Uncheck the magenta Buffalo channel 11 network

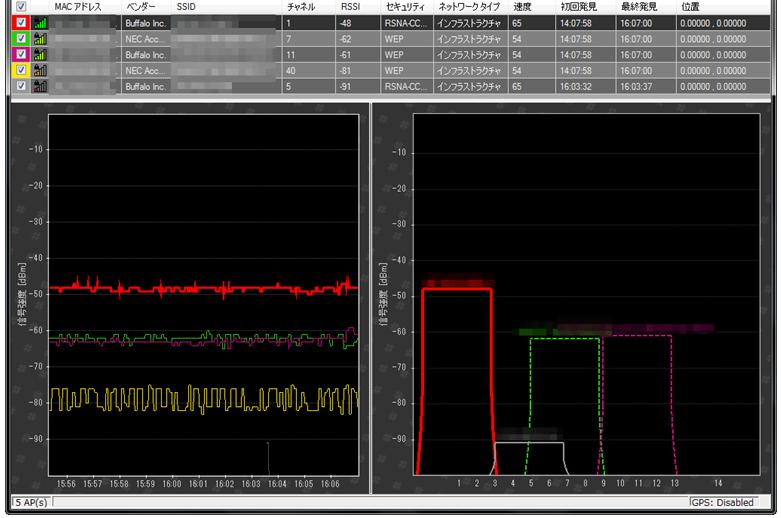pyautogui.click(x=21, y=54)
